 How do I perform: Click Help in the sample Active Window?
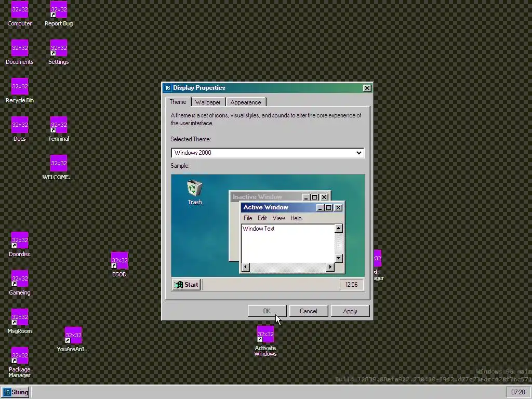[296, 218]
